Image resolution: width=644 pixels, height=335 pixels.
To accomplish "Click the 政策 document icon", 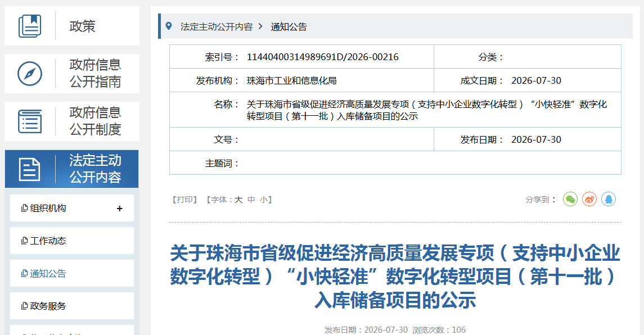I will tap(30, 26).
